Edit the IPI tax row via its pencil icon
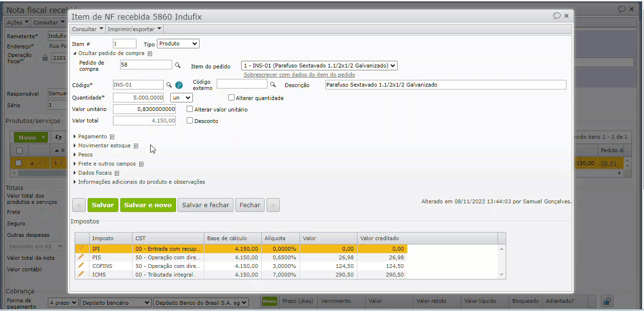This screenshot has height=311, width=644. [80, 248]
